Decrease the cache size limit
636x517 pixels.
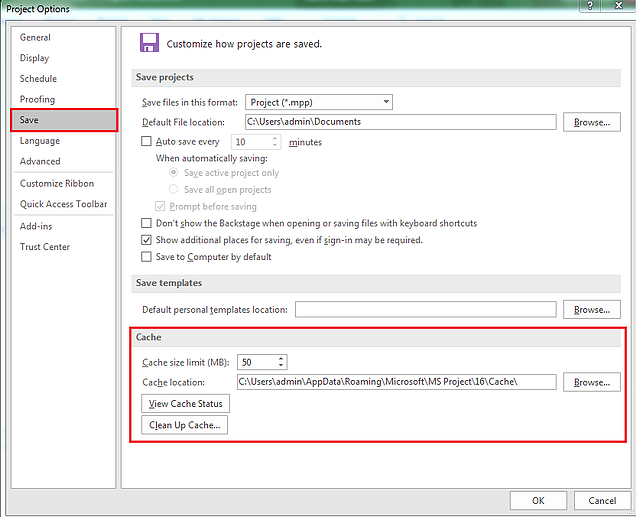(281, 365)
